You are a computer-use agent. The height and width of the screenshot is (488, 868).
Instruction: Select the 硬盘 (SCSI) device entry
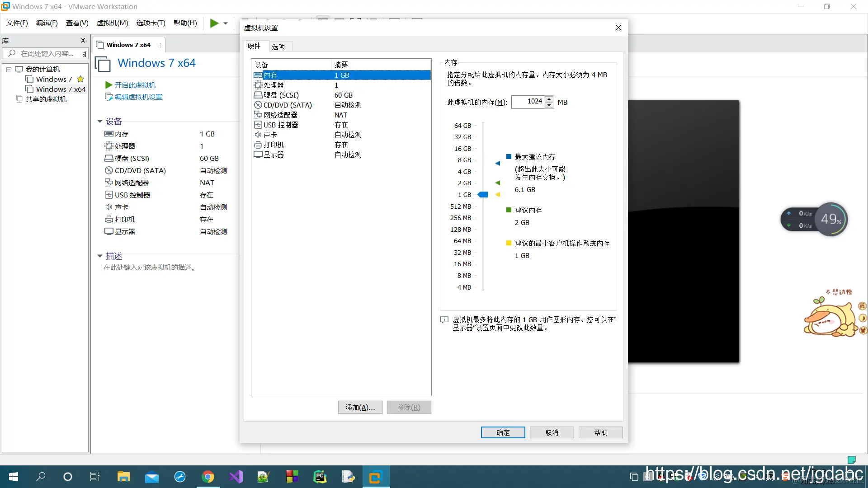click(x=281, y=95)
